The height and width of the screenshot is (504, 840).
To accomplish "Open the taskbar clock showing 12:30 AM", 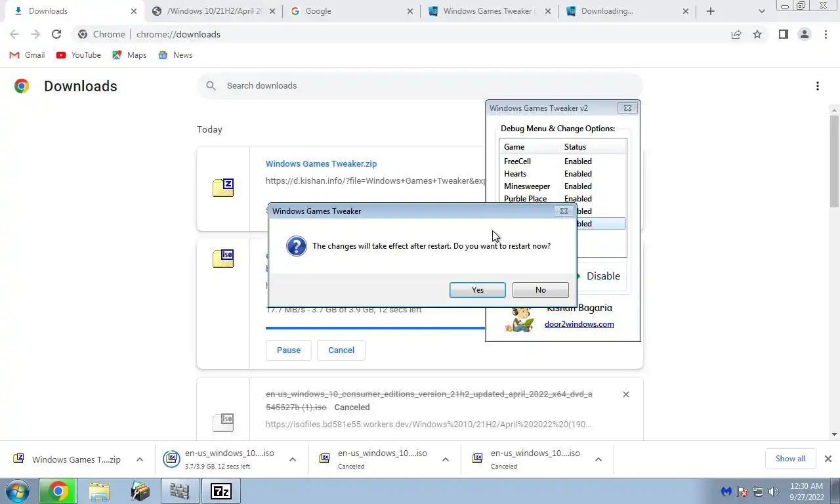I will pyautogui.click(x=807, y=491).
